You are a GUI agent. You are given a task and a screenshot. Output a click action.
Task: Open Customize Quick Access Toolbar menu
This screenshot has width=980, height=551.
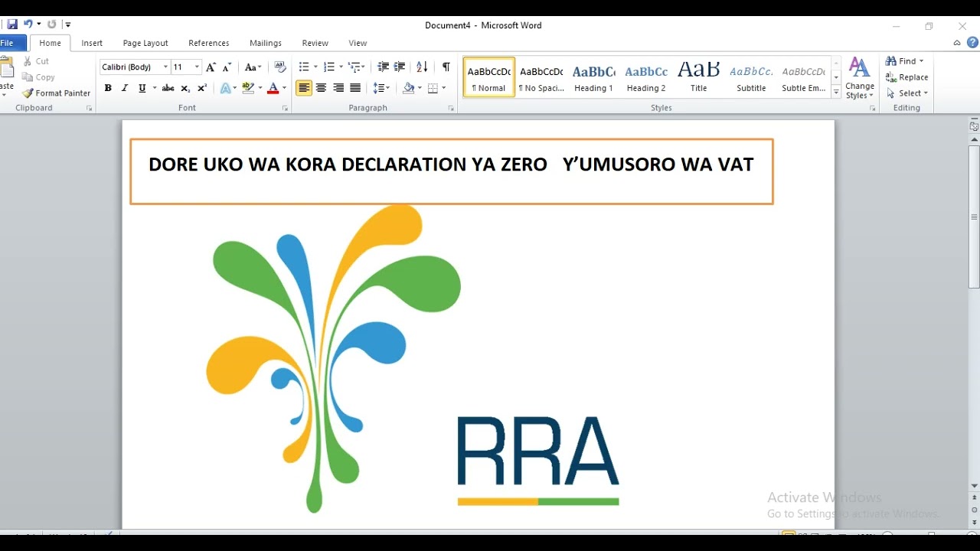[68, 24]
